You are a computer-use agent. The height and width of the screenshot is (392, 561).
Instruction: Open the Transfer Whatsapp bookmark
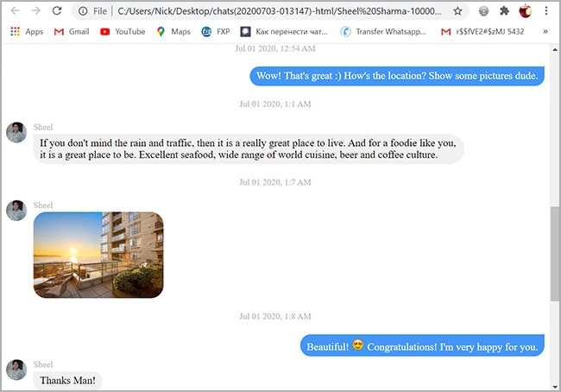[x=383, y=31]
